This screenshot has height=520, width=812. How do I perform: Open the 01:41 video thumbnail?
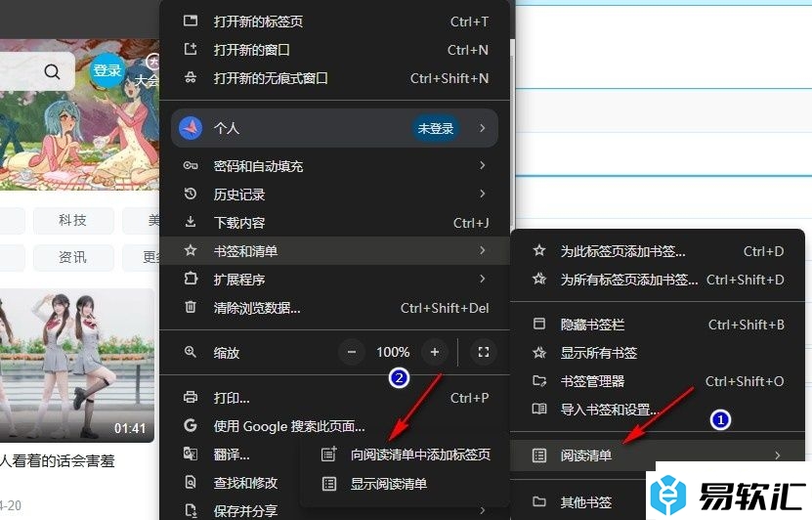pos(77,366)
